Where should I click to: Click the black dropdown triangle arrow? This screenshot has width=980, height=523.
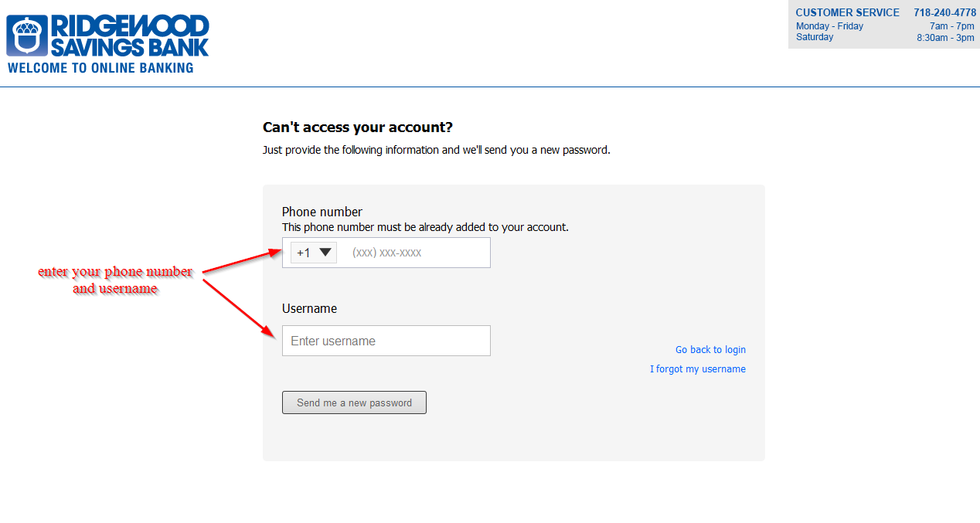coord(325,252)
